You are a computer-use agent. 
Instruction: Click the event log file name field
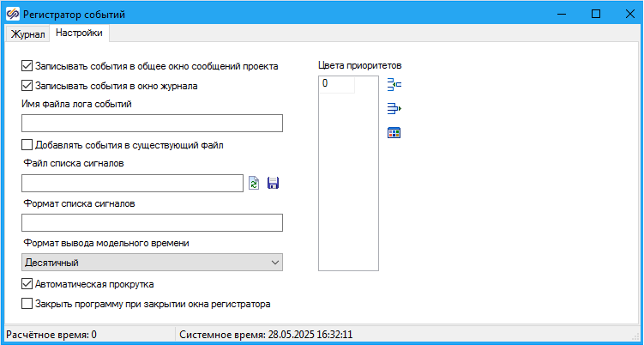[x=152, y=124]
